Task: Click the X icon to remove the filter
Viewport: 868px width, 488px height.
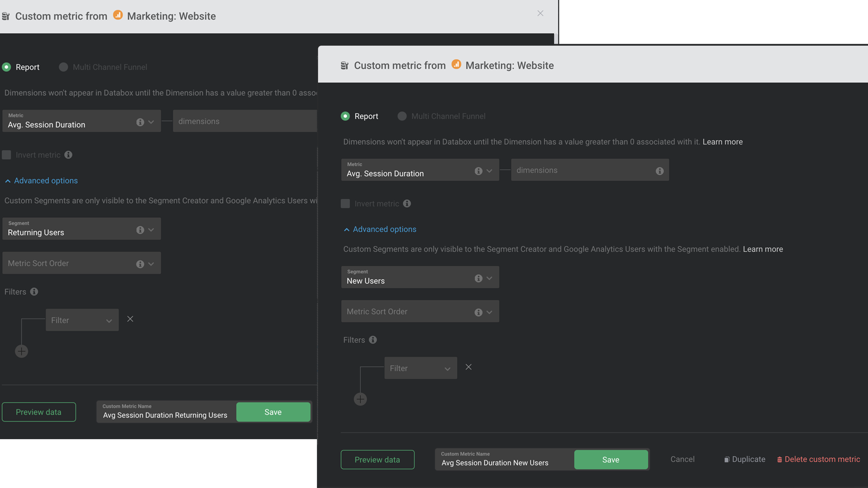Action: click(468, 367)
